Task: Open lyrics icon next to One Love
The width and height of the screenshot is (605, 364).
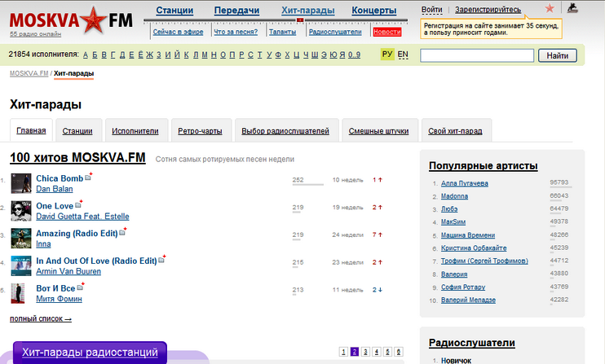Action: (x=78, y=205)
